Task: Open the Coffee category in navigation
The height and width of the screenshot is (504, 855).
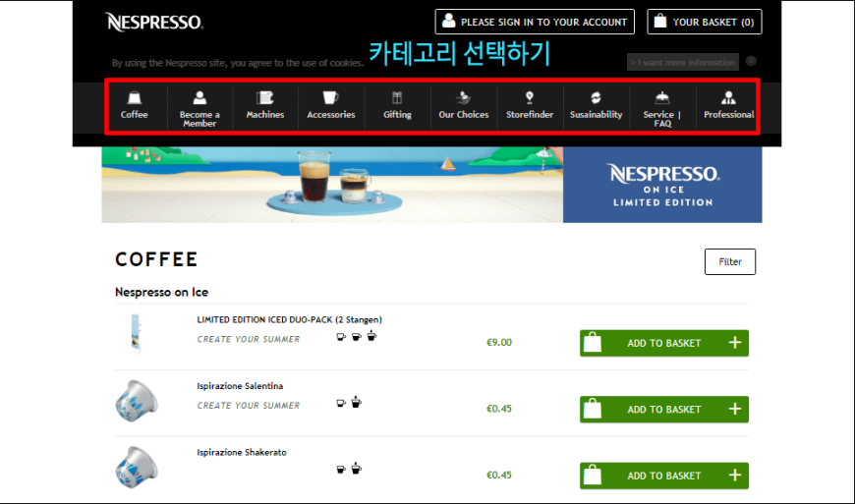Action: (134, 106)
